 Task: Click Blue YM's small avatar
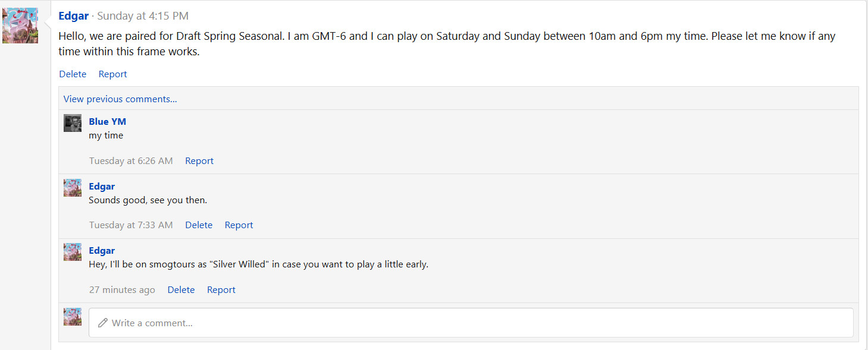click(x=73, y=123)
